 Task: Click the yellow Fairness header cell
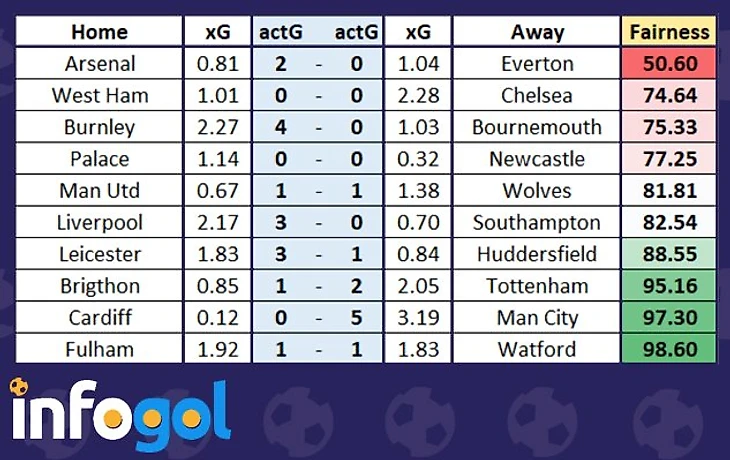670,32
